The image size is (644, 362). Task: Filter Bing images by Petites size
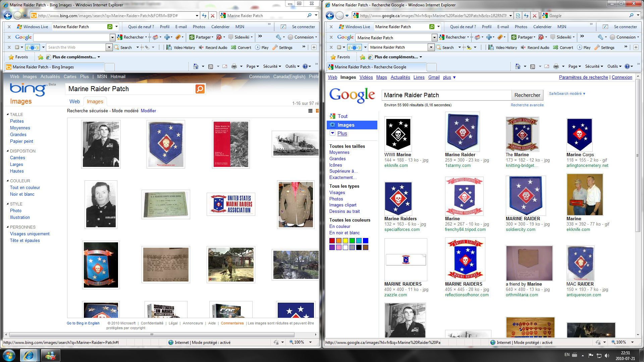pyautogui.click(x=17, y=121)
